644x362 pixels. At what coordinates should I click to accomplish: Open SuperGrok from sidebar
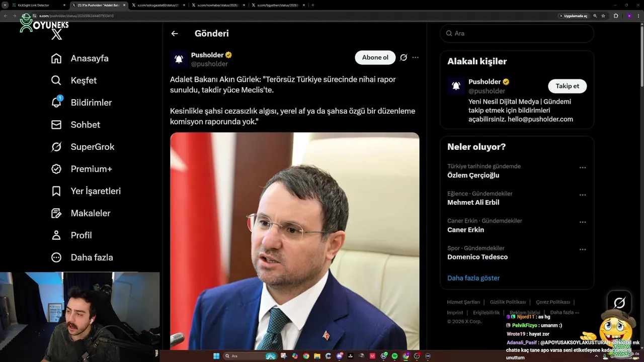click(x=83, y=147)
